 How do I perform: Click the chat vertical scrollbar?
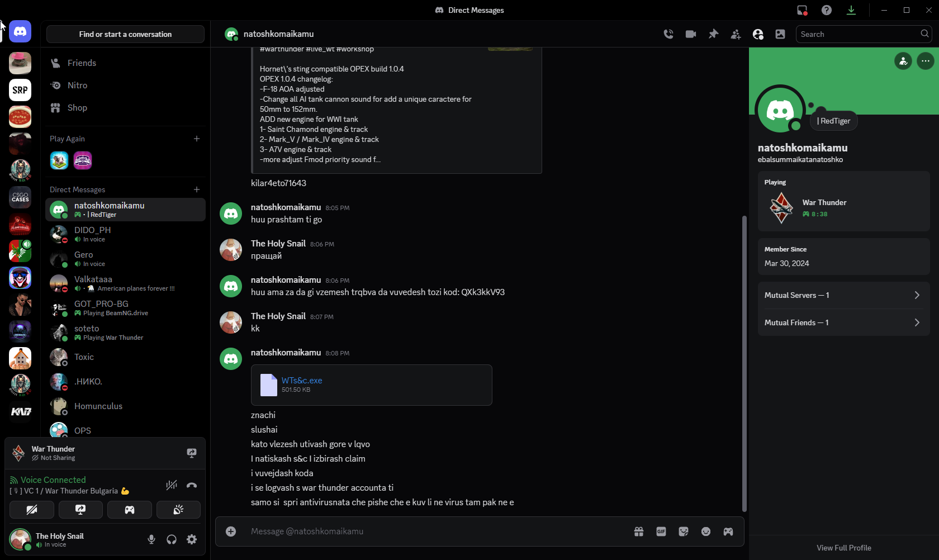[744, 363]
